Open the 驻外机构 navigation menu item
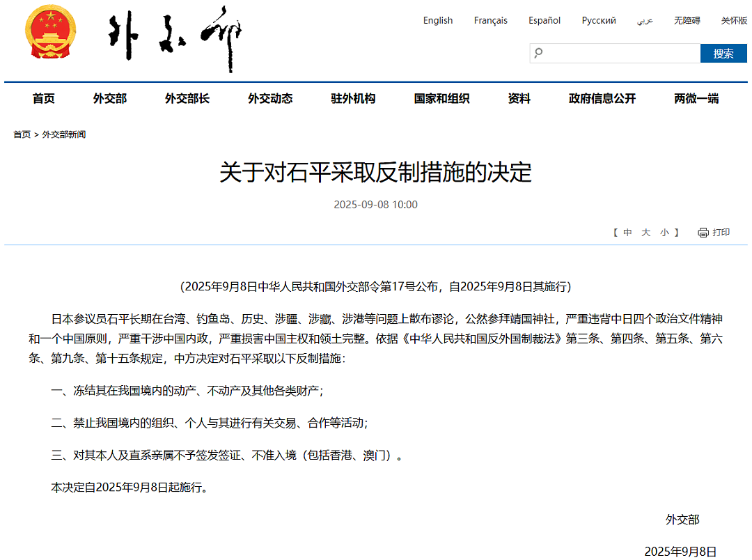Viewport: 752px width, 560px height. tap(353, 98)
